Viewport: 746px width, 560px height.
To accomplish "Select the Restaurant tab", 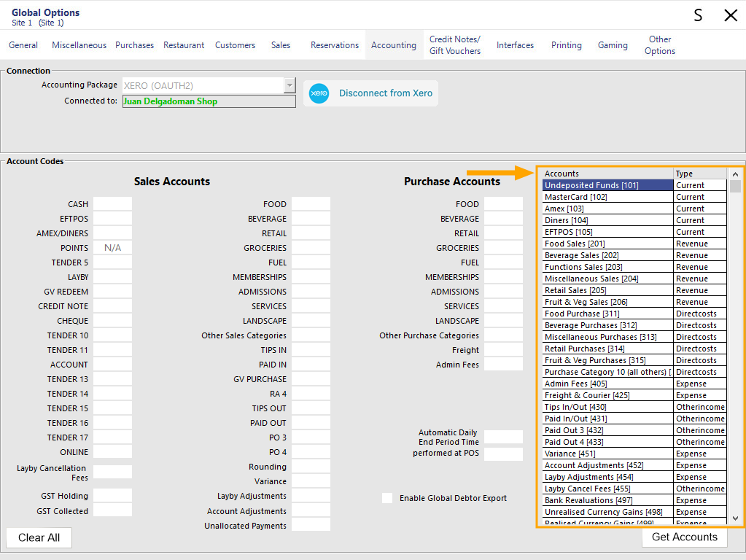I will click(x=184, y=45).
